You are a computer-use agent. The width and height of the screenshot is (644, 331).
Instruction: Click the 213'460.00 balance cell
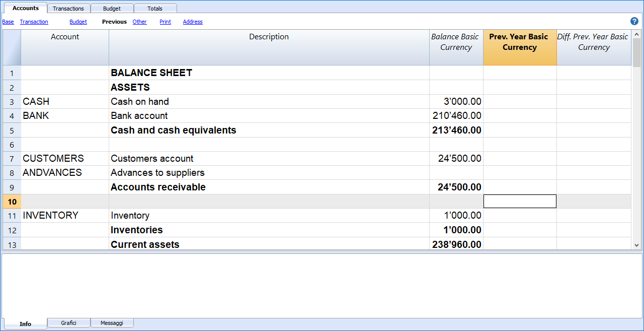[456, 130]
